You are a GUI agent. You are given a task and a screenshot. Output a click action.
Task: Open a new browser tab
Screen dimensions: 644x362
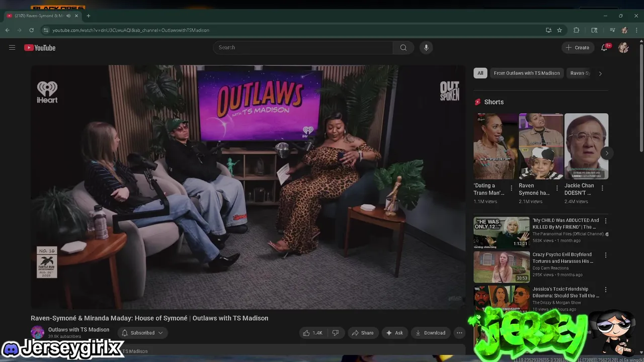click(89, 16)
